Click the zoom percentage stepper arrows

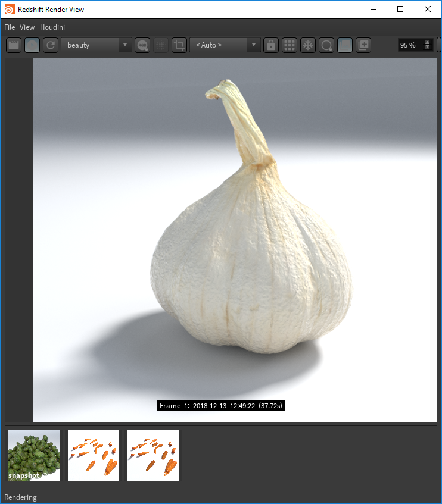click(x=427, y=45)
